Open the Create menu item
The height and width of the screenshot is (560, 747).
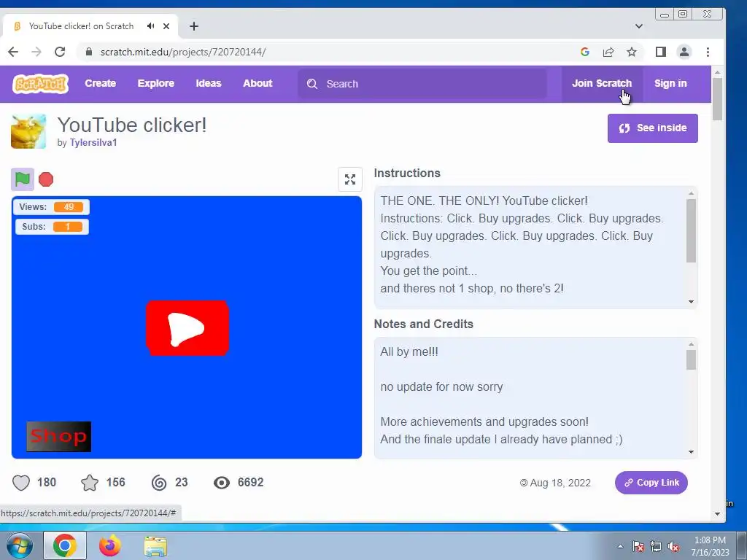101,83
